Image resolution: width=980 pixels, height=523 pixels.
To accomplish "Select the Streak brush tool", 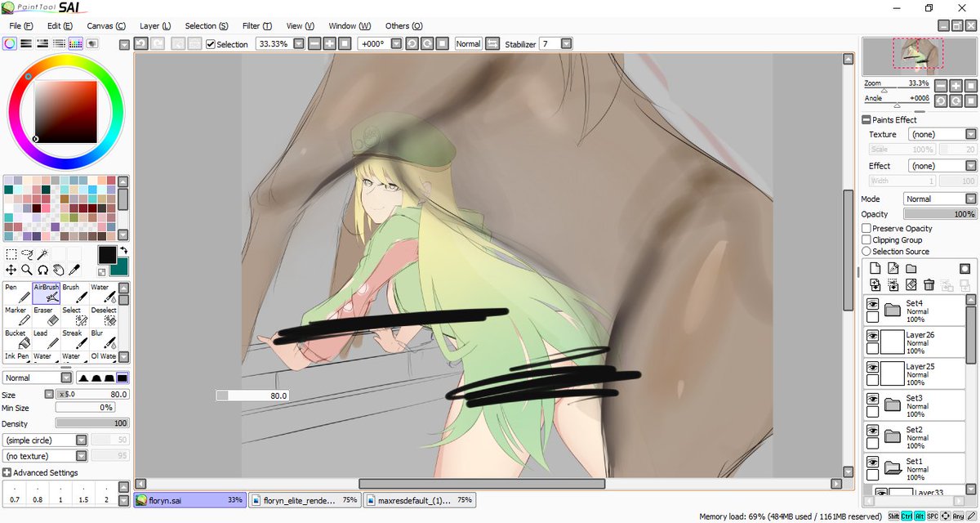I will (74, 339).
